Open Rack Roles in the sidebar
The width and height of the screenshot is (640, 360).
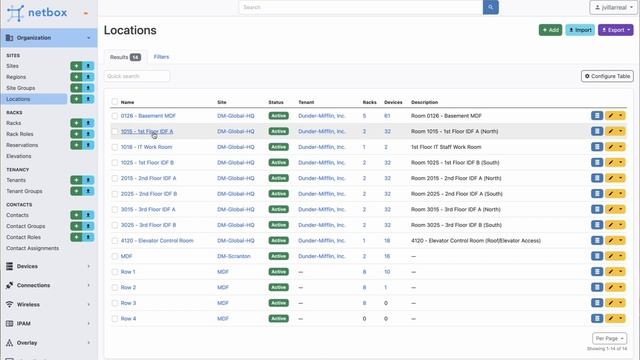tap(20, 134)
